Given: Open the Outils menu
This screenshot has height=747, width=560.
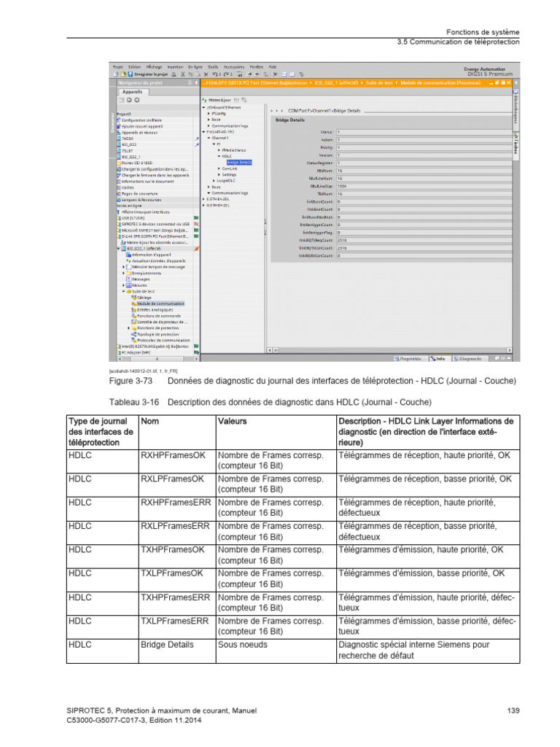Looking at the screenshot, I should coord(213,66).
